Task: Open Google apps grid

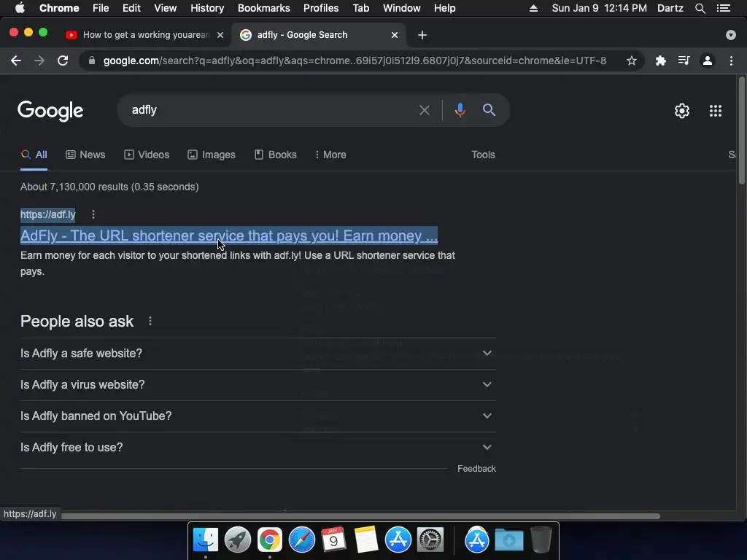Action: click(715, 111)
